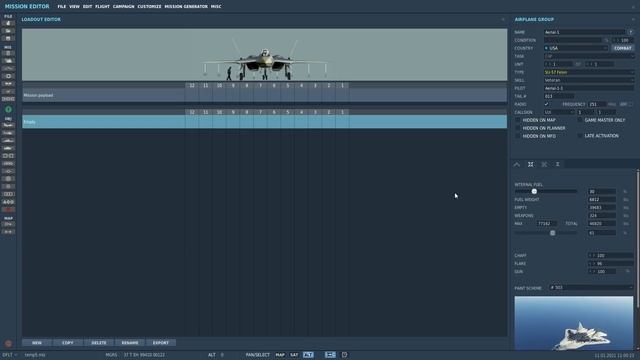The height and width of the screenshot is (360, 640).
Task: Open the Payload tab icon in Airplane Group
Action: pos(531,164)
